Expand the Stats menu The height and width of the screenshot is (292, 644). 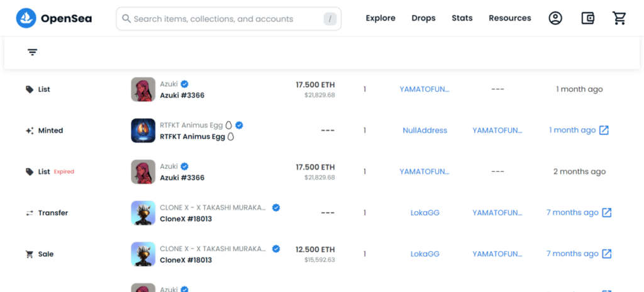[462, 18]
